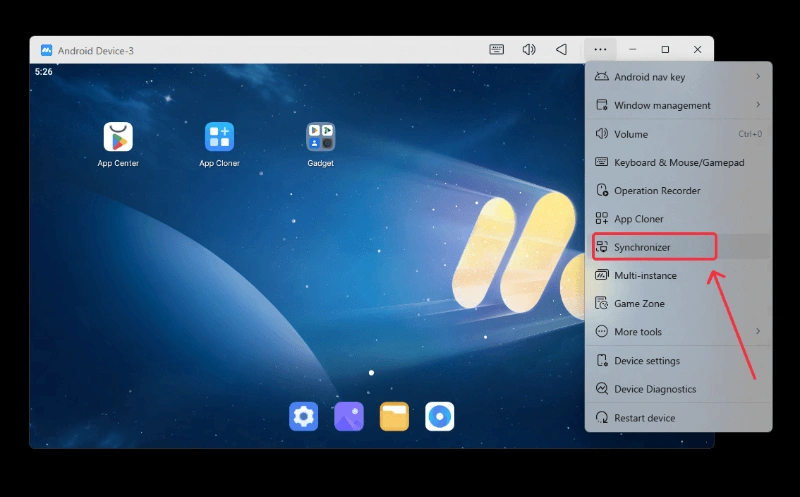Minimize the Android Device-3 window
Viewport: 800px width, 497px height.
(633, 49)
